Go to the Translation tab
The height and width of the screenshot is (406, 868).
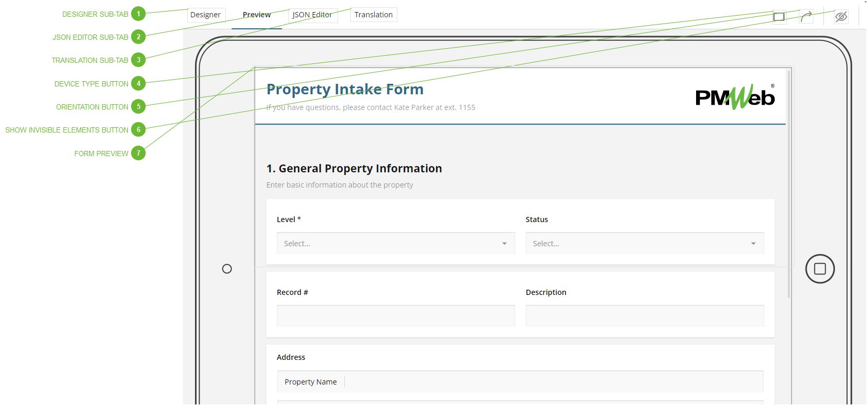(x=373, y=15)
